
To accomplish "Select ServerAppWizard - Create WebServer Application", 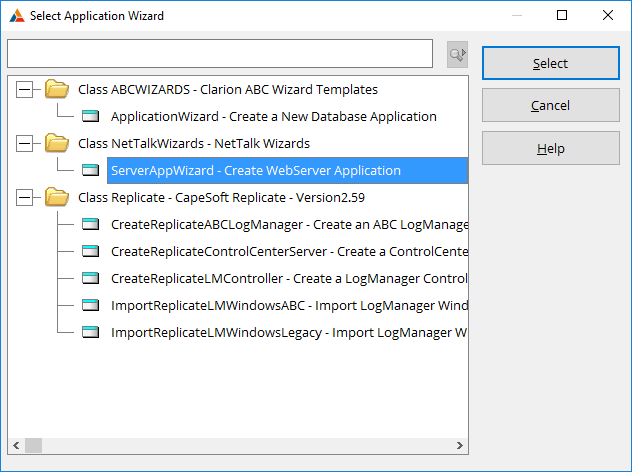I will click(255, 170).
